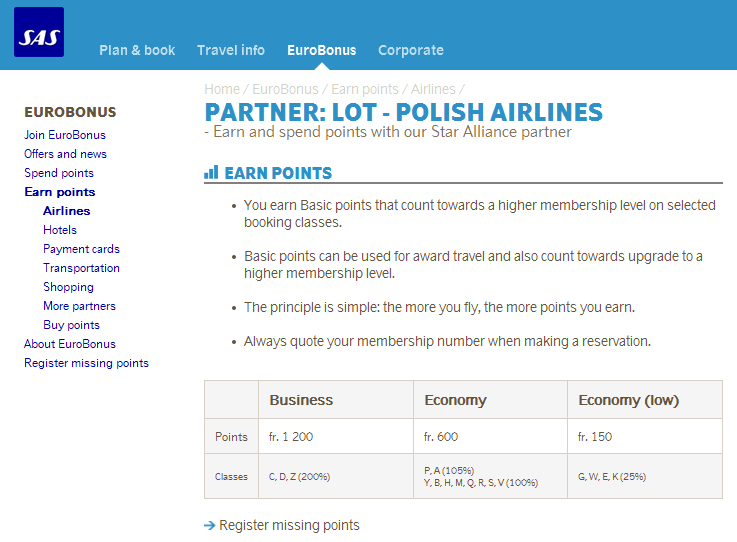Go to Home in the breadcrumb
737x542 pixels.
point(222,89)
